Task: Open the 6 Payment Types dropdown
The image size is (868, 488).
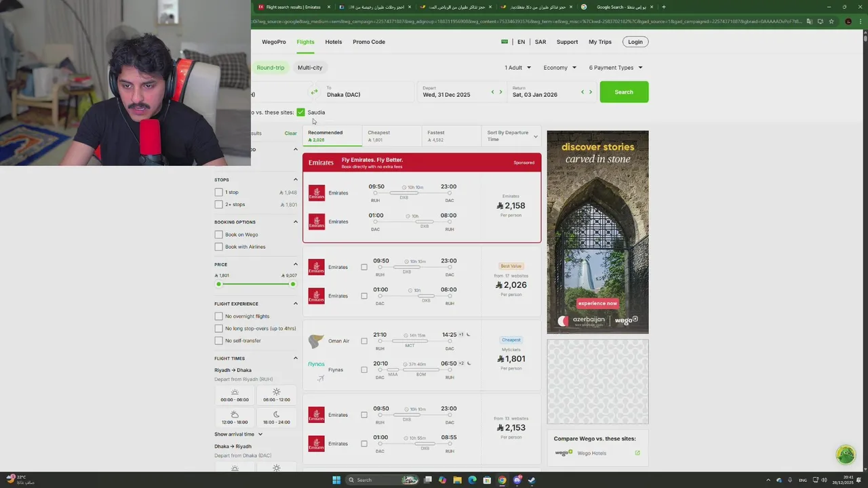Action: (x=616, y=67)
